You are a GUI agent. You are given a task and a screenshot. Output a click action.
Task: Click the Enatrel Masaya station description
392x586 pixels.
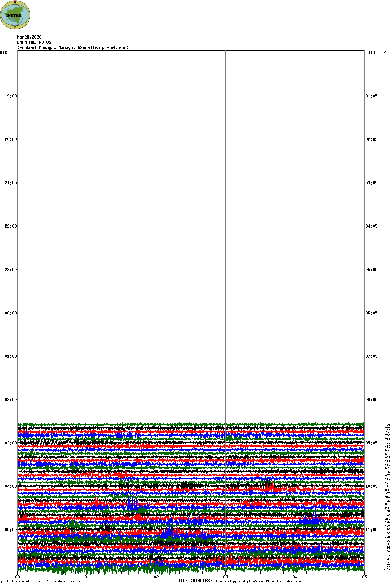(x=73, y=48)
